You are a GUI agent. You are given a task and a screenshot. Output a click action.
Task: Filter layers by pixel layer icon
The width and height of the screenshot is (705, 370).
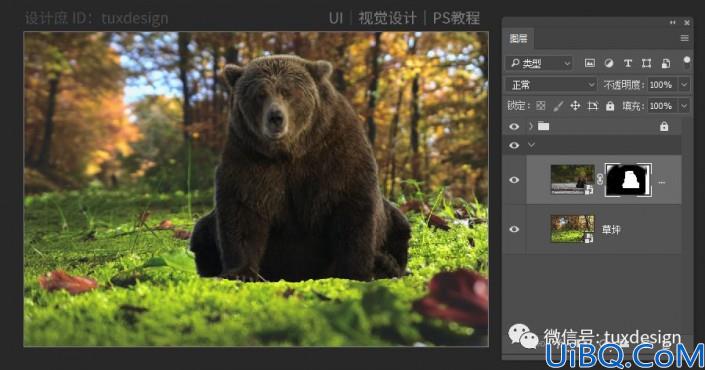point(589,63)
